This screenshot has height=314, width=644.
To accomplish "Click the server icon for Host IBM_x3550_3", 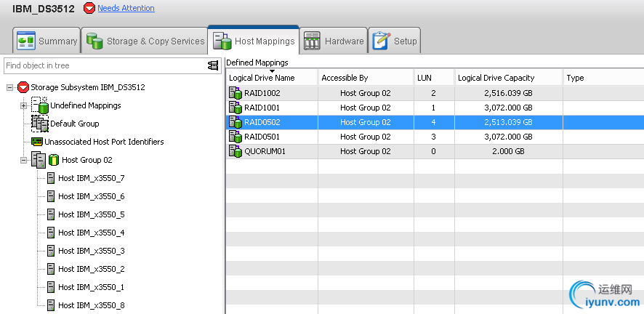I will pyautogui.click(x=51, y=251).
